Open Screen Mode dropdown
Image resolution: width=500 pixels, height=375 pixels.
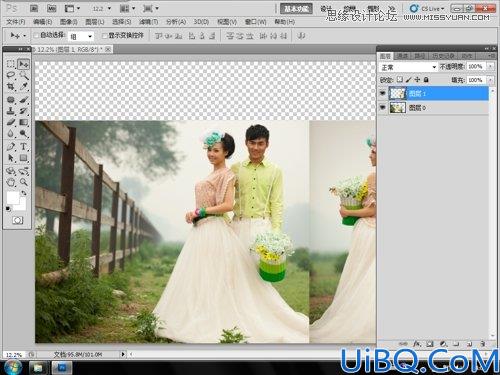click(x=151, y=8)
